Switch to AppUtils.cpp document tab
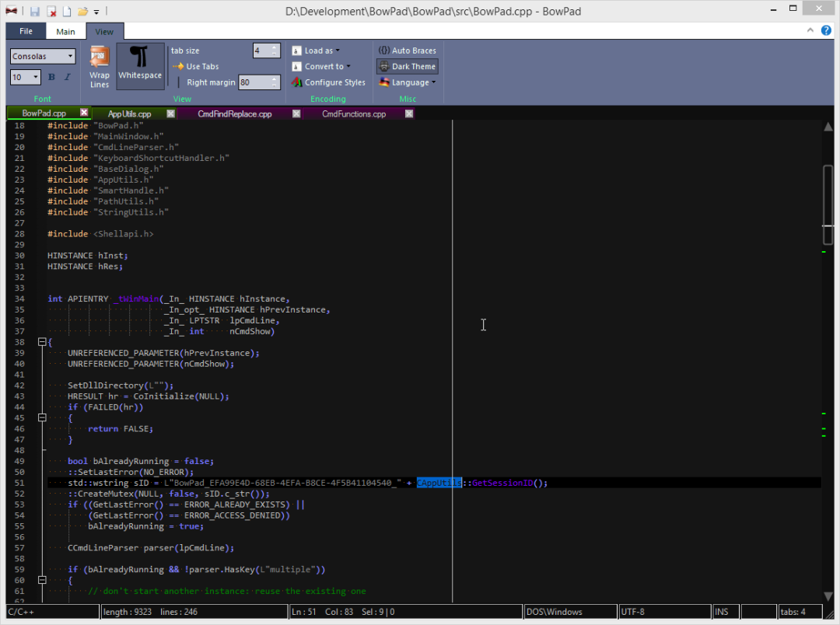840x625 pixels. pyautogui.click(x=130, y=114)
